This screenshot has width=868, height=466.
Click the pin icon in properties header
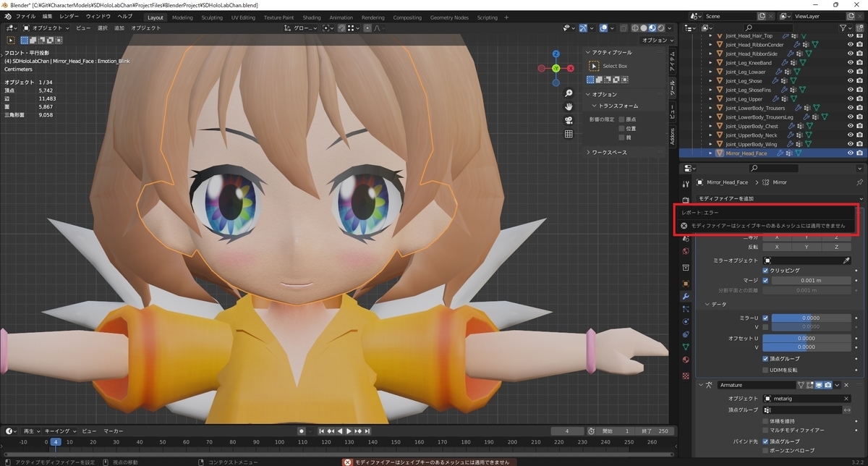click(x=859, y=182)
